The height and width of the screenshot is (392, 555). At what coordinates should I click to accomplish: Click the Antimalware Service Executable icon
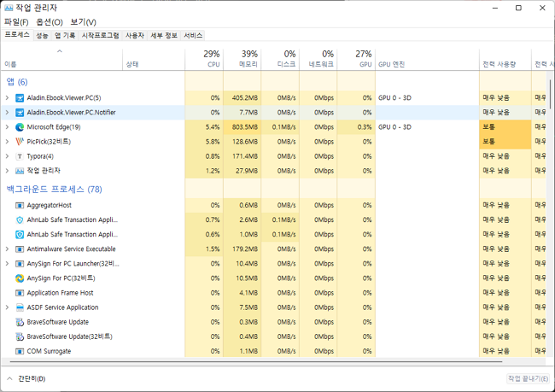coord(20,249)
